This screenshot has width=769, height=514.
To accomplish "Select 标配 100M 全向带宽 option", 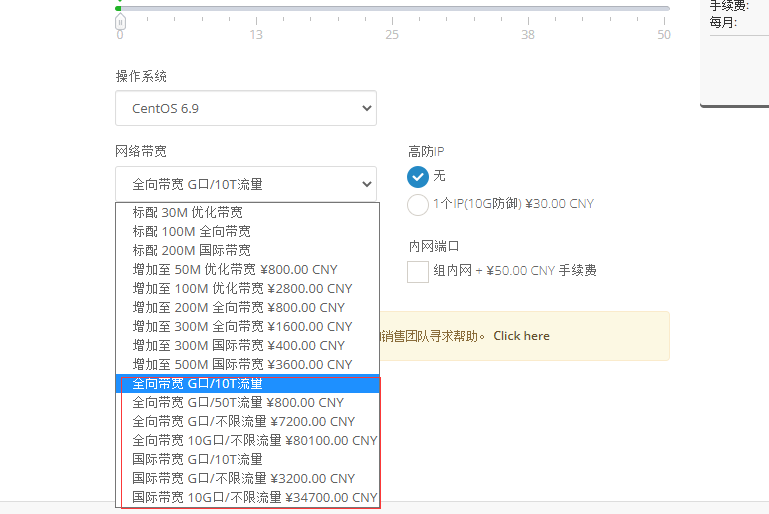I will pos(191,231).
